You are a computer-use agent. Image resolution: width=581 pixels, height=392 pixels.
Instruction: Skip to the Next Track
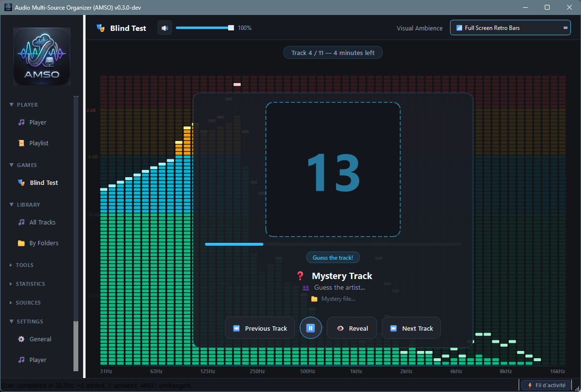click(411, 328)
